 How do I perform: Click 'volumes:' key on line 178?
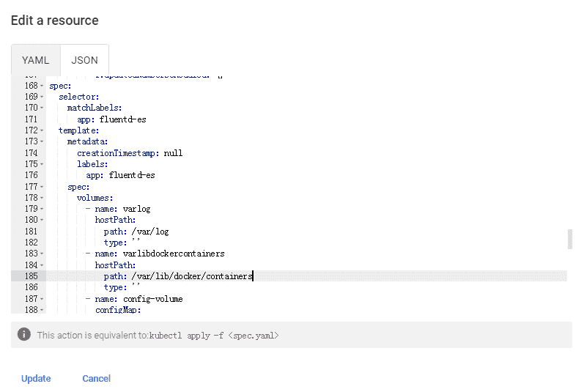click(x=95, y=198)
